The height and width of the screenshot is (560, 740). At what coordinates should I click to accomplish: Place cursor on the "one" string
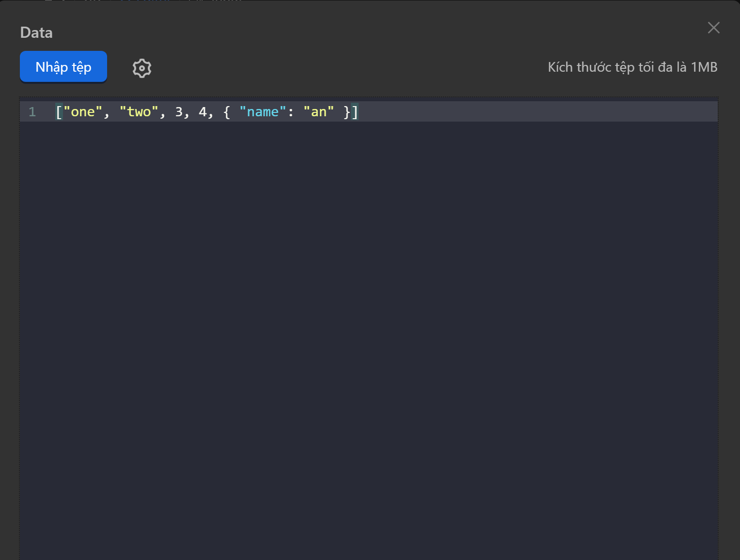pyautogui.click(x=83, y=112)
